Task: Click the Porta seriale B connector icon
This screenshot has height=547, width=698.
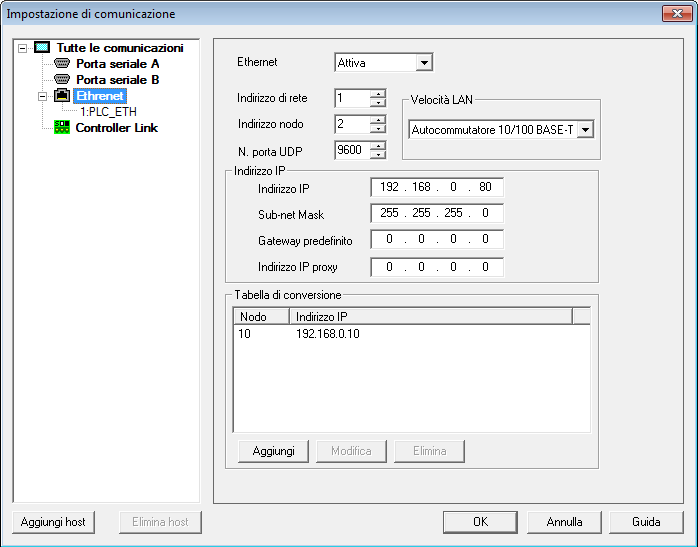Action: [x=62, y=79]
